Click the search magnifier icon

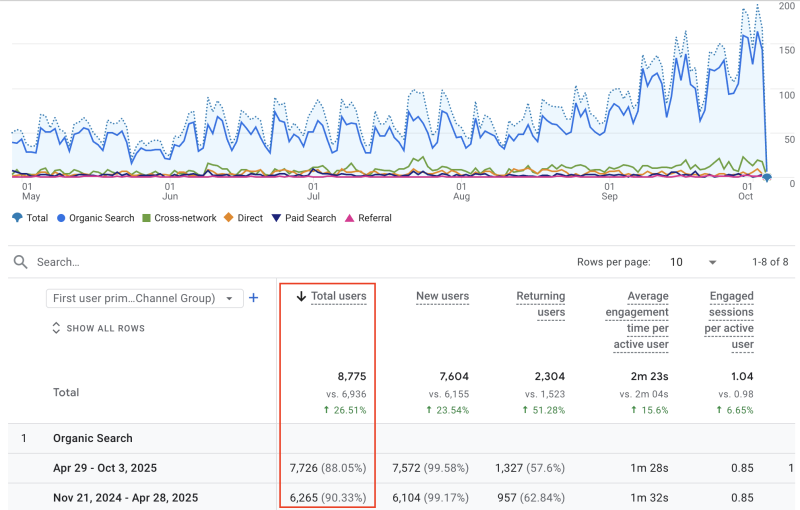pos(20,262)
